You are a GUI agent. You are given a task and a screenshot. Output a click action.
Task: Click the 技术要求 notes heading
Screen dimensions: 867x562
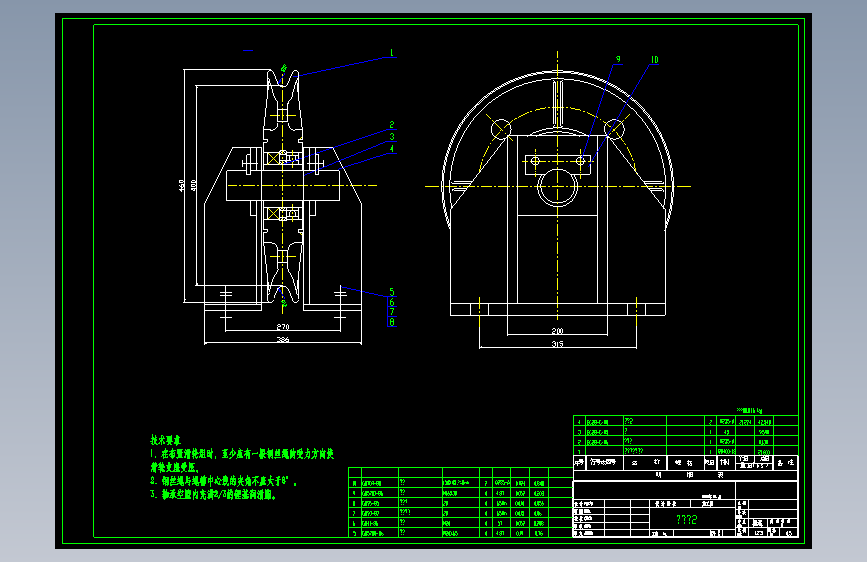click(165, 440)
